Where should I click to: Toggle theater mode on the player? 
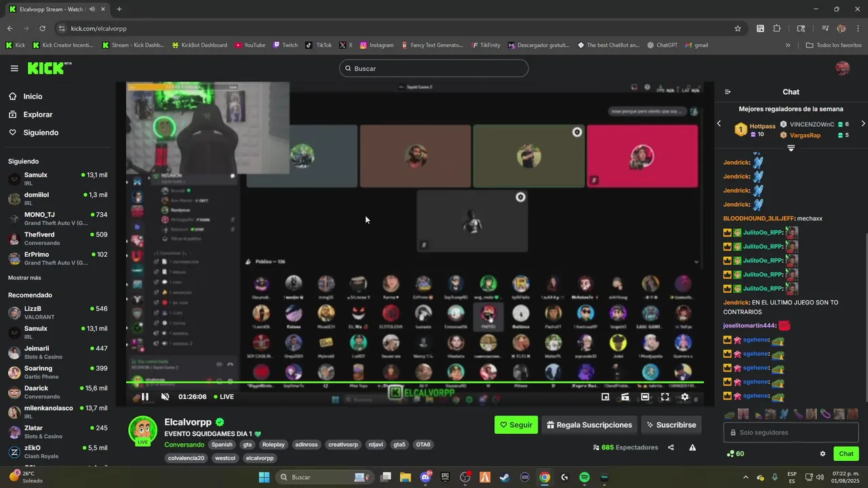645,397
